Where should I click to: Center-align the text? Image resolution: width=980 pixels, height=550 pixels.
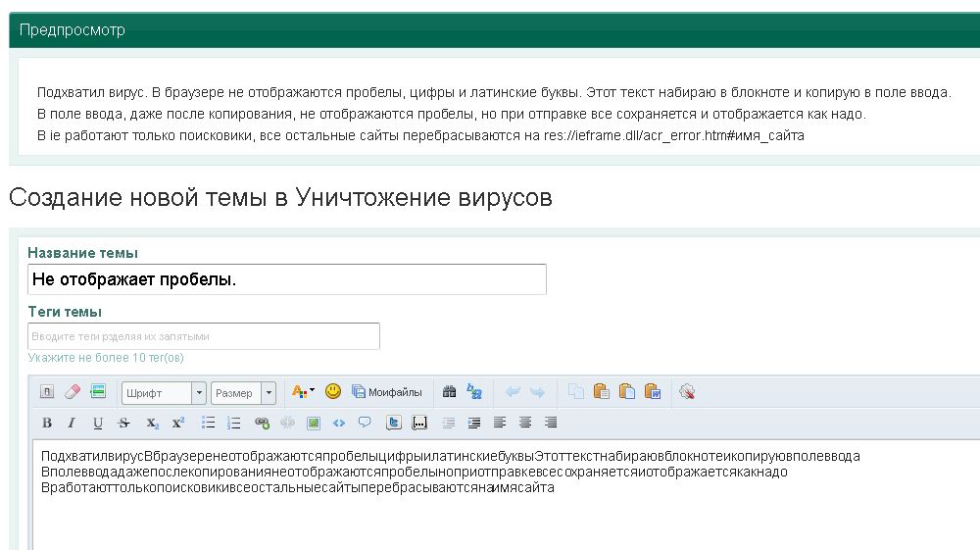point(525,424)
